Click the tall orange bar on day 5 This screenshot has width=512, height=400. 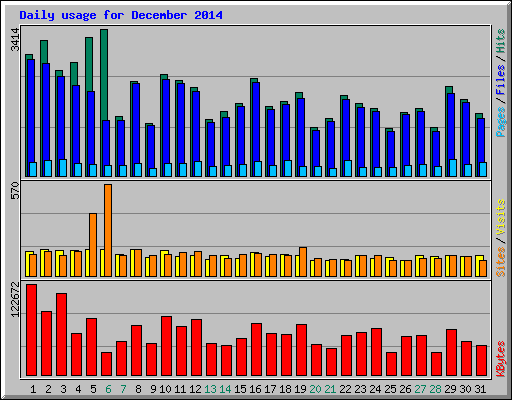93,245
